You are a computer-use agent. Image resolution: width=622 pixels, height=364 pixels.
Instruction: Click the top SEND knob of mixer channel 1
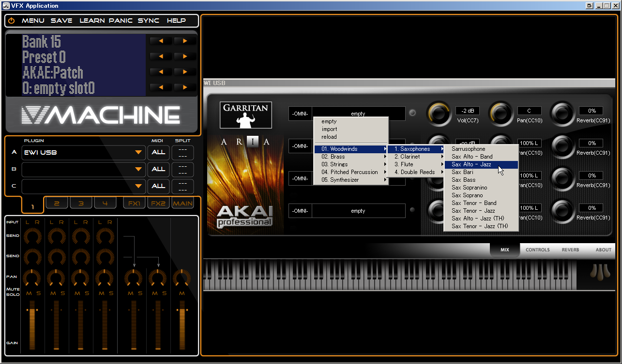click(32, 236)
